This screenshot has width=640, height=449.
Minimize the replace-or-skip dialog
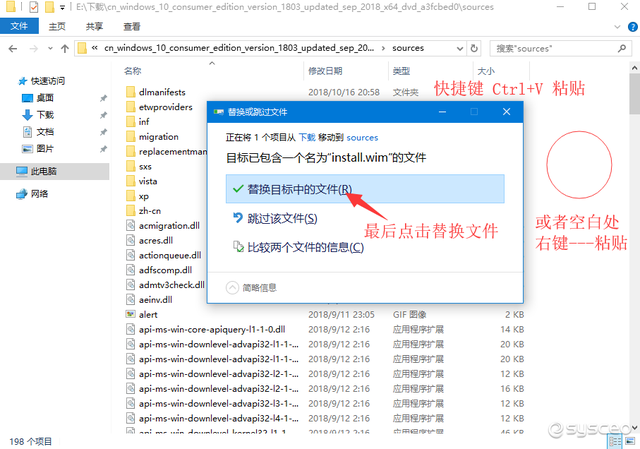coord(442,111)
